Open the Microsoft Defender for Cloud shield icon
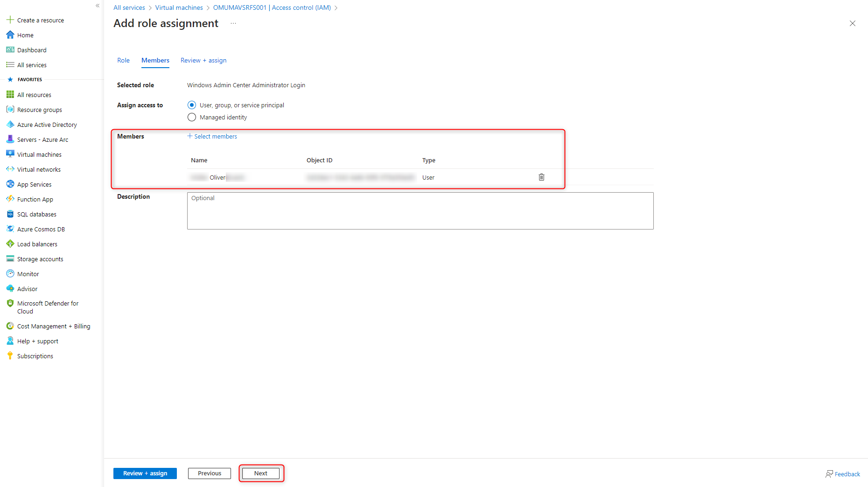This screenshot has width=868, height=487. click(x=10, y=303)
